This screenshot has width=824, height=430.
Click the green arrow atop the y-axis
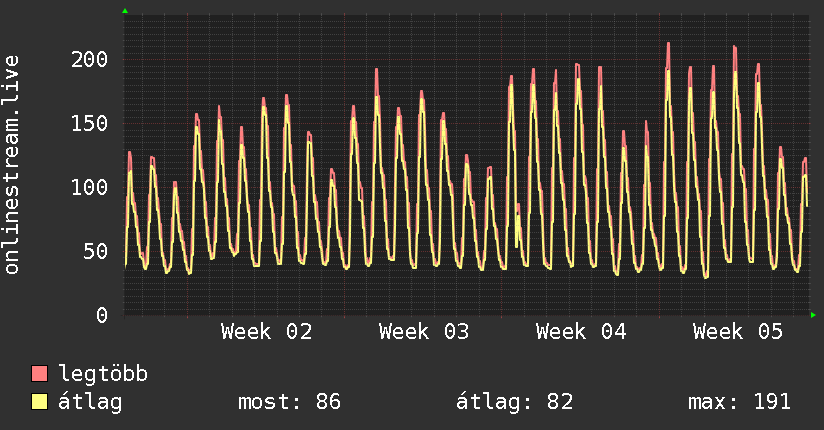(125, 11)
